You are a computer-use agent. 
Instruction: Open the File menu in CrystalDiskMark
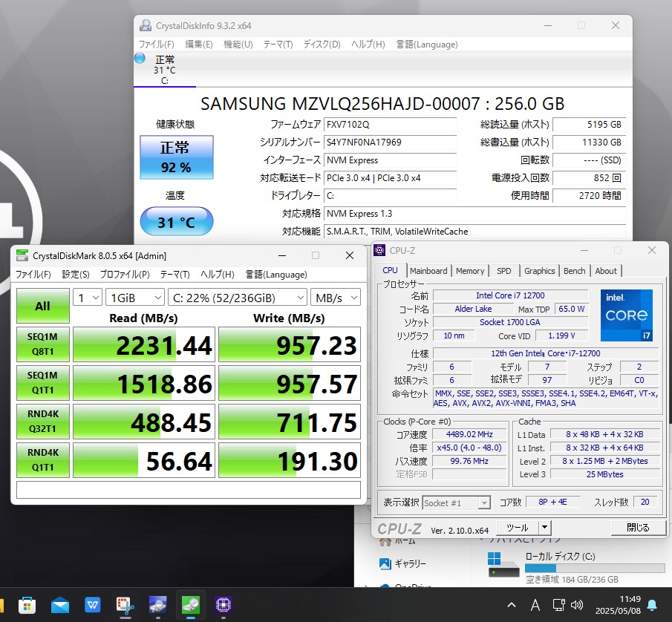33,274
